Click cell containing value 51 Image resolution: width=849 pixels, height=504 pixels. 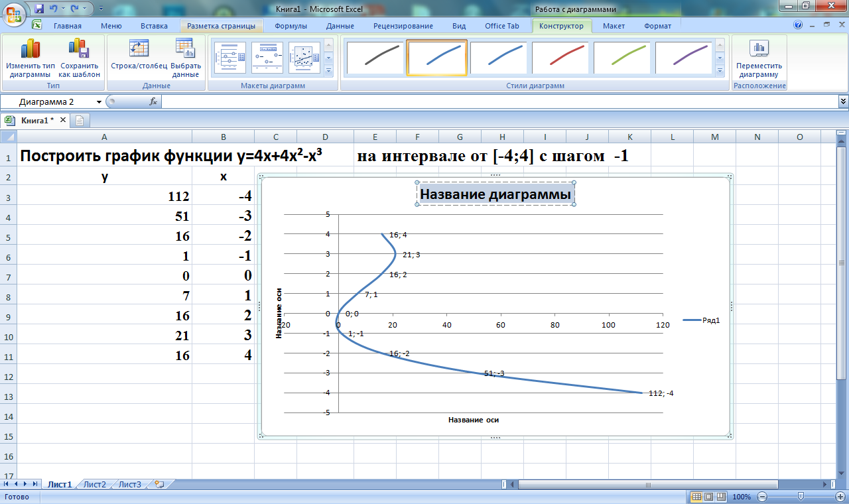[x=104, y=217]
